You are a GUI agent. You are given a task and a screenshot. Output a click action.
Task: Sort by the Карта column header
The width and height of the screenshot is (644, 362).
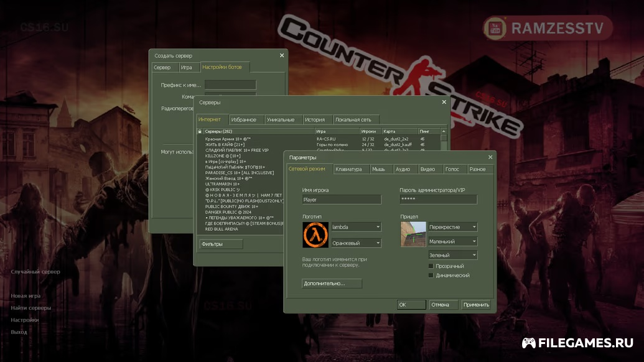tap(399, 131)
